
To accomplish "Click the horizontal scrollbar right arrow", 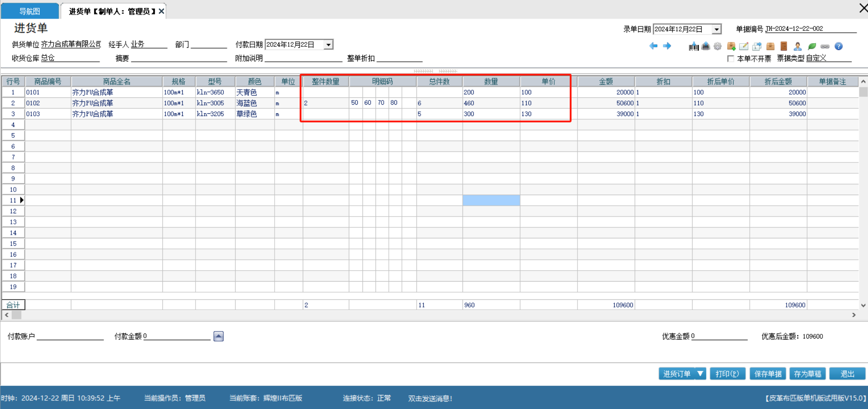I will 854,315.
